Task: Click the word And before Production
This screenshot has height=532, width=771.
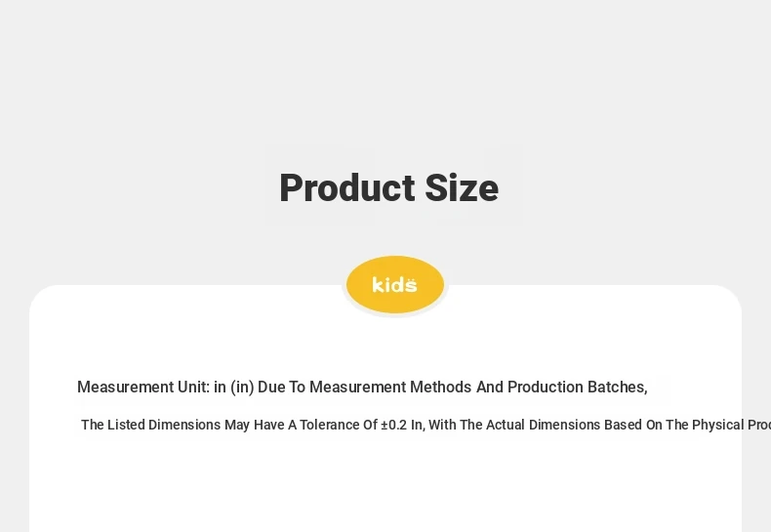Action: pyautogui.click(x=490, y=387)
